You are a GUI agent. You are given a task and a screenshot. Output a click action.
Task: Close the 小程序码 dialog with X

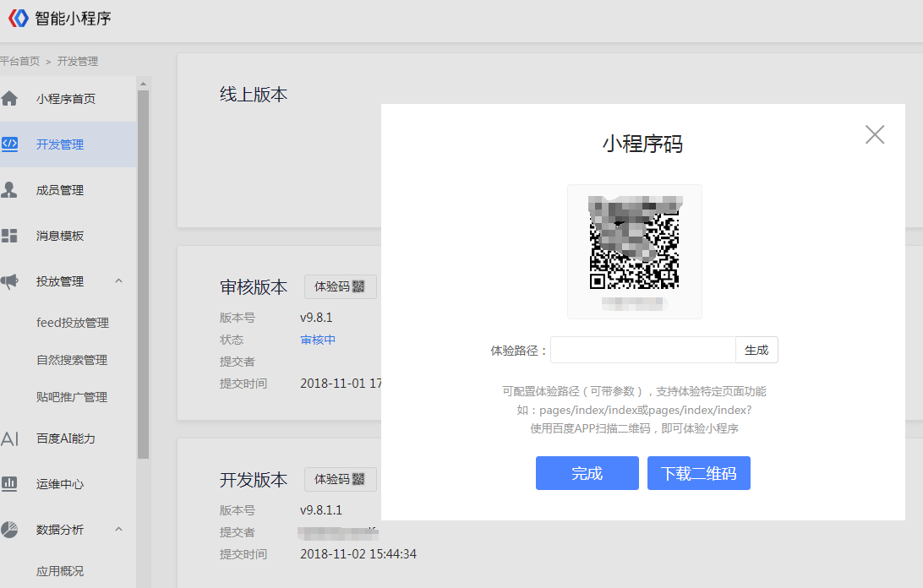tap(875, 134)
